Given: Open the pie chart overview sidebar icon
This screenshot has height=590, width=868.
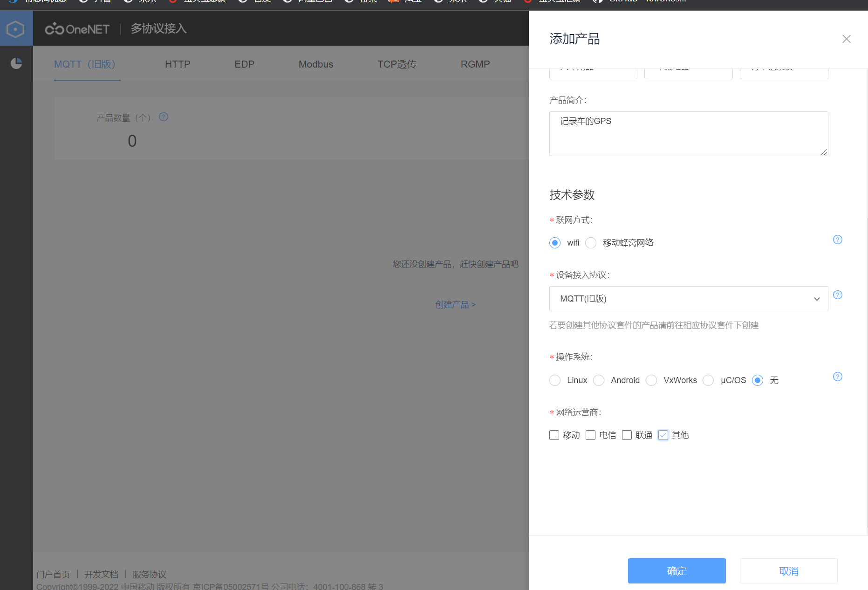Looking at the screenshot, I should pos(16,63).
